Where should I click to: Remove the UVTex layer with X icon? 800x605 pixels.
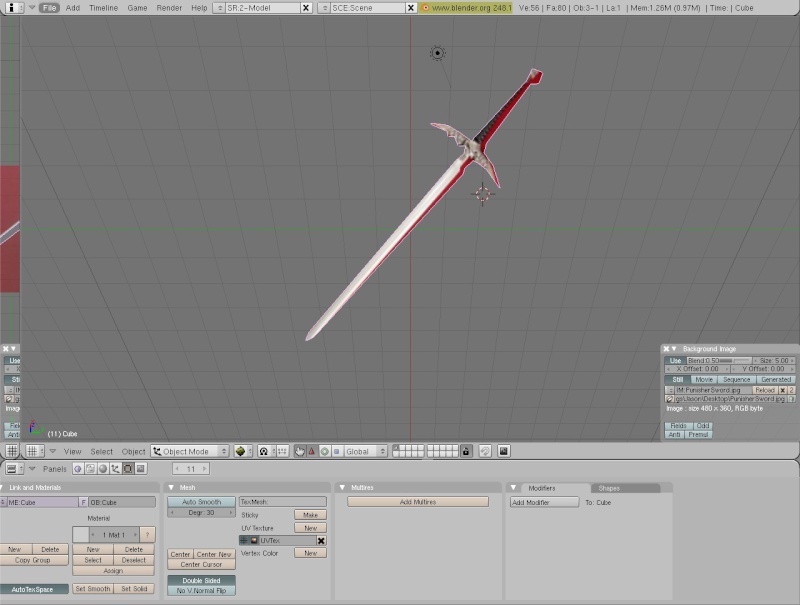(x=321, y=541)
